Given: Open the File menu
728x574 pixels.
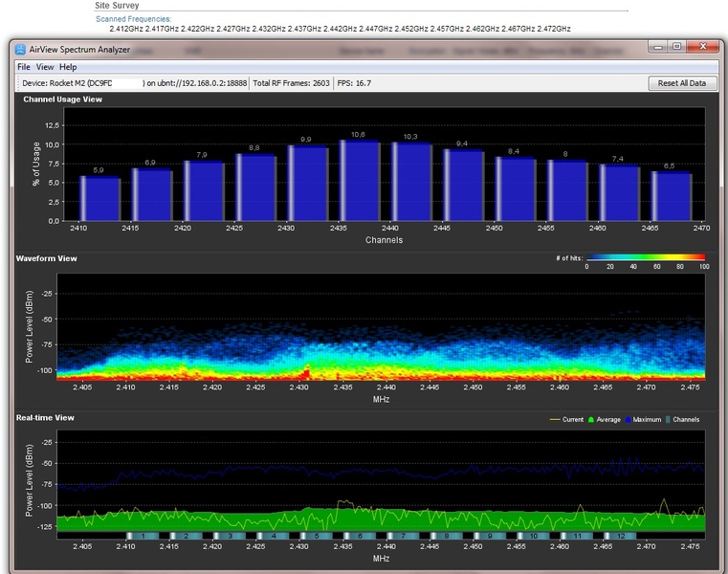Looking at the screenshot, I should [24, 67].
